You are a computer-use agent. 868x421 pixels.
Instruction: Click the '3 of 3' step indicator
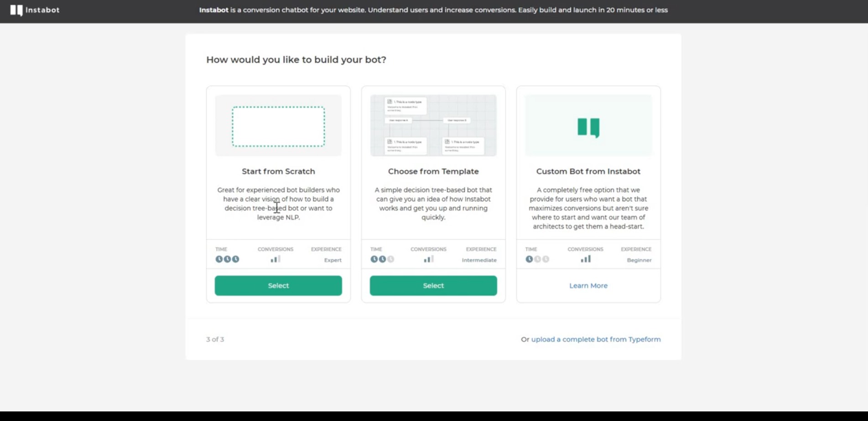tap(215, 339)
